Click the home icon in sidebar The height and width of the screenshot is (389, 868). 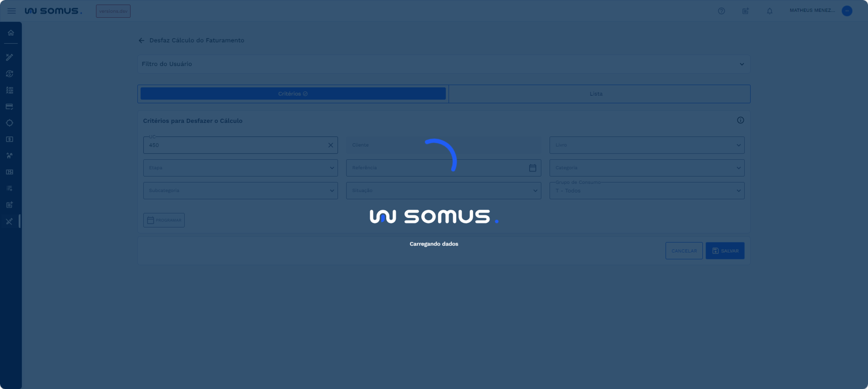11,33
